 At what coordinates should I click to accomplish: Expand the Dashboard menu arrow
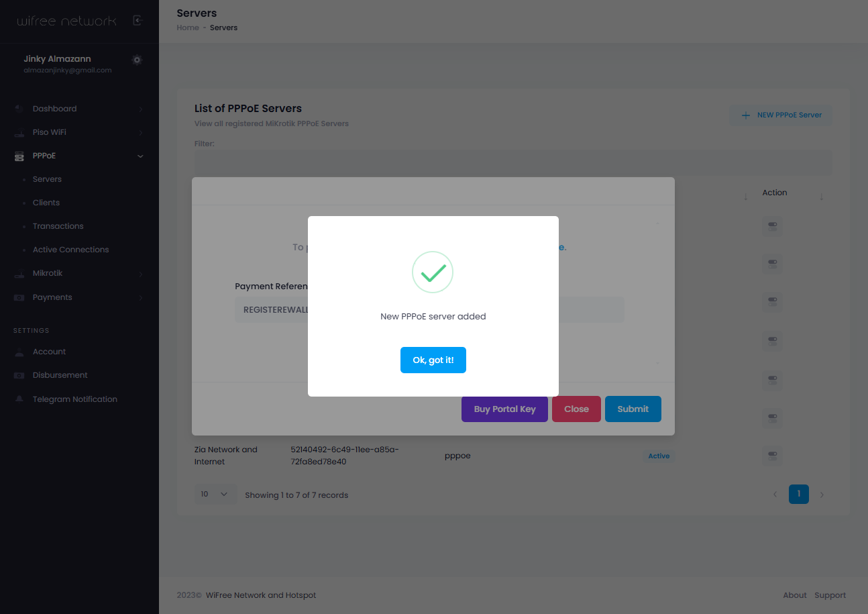pos(141,108)
